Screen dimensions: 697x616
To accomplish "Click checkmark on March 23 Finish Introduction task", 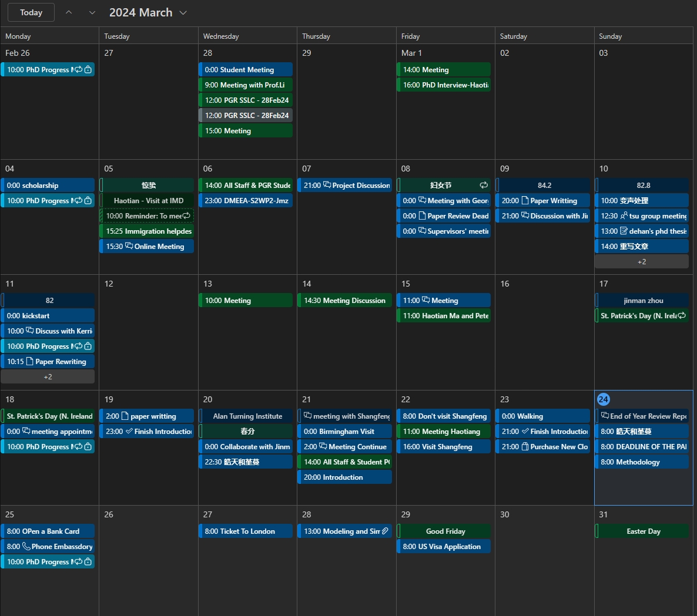I will (525, 431).
